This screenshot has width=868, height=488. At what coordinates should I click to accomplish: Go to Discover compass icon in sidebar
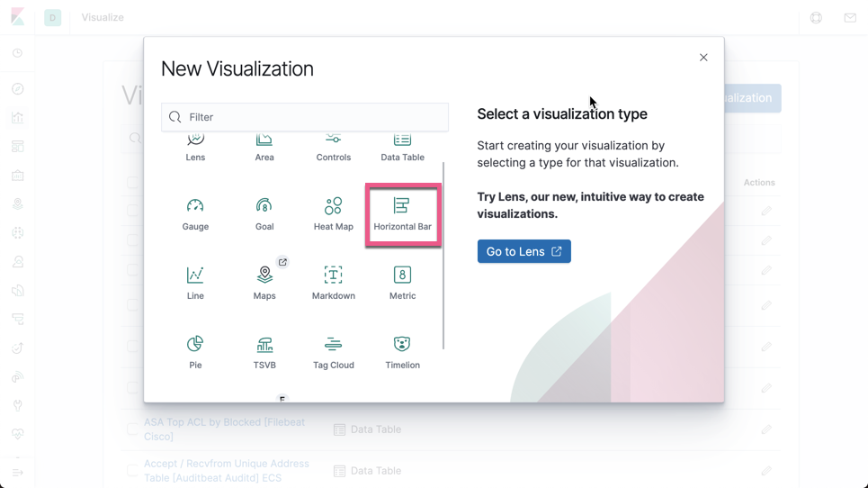pyautogui.click(x=18, y=88)
